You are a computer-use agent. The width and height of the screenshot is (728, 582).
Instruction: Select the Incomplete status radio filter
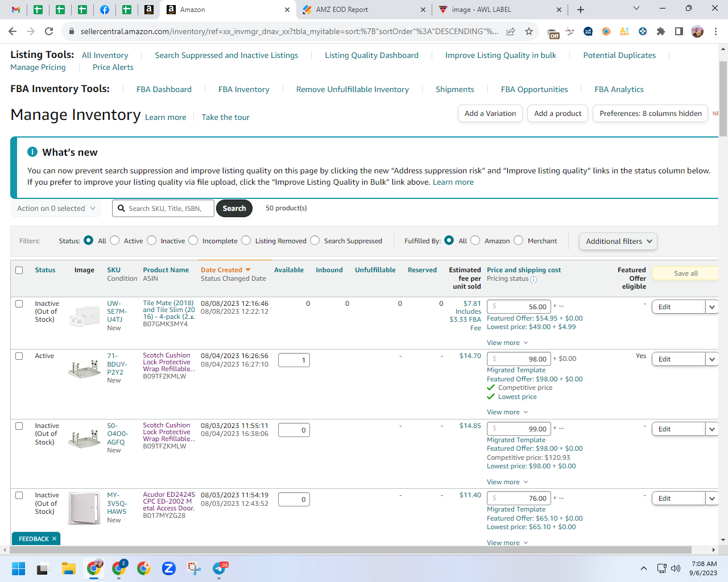pyautogui.click(x=193, y=240)
